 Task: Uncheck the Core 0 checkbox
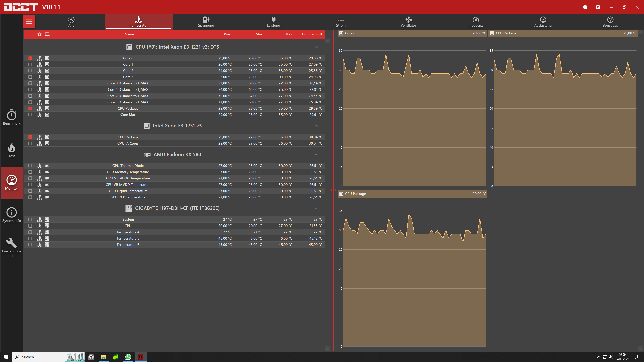30,58
